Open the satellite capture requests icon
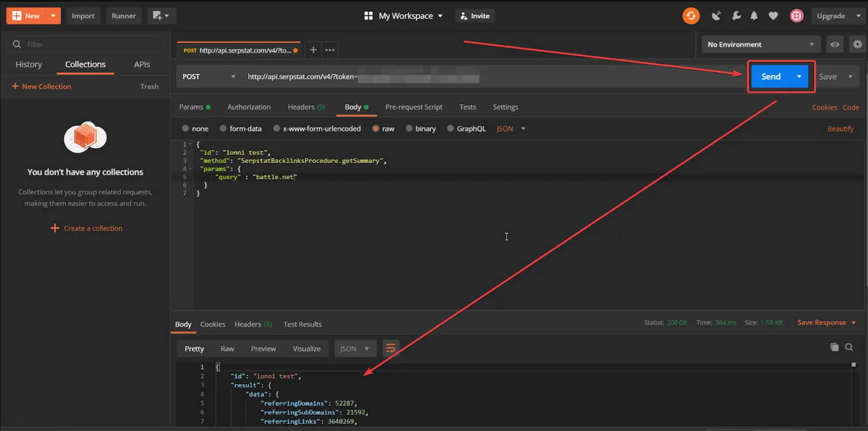This screenshot has height=431, width=868. (716, 16)
